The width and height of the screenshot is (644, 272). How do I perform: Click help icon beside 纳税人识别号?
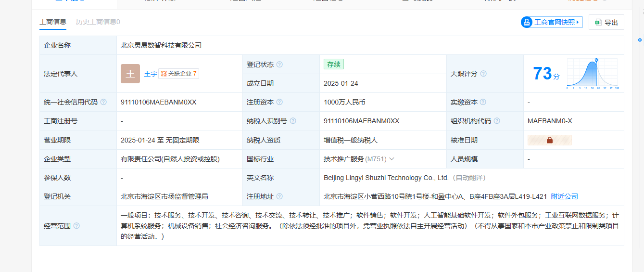293,121
